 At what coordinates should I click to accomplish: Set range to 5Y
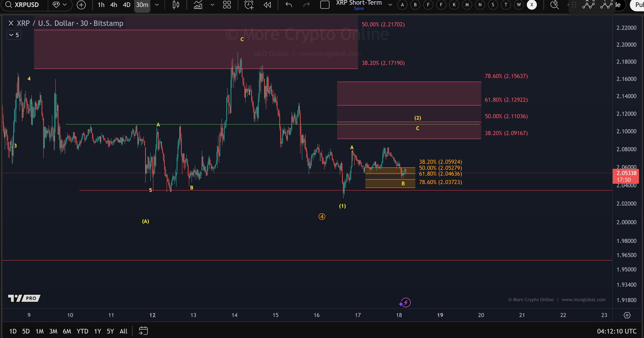point(110,331)
